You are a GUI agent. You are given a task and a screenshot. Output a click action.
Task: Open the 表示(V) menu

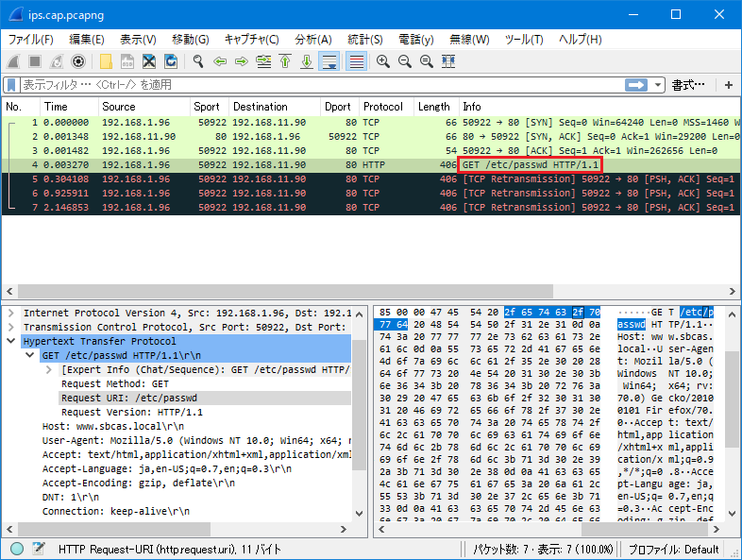tap(138, 40)
